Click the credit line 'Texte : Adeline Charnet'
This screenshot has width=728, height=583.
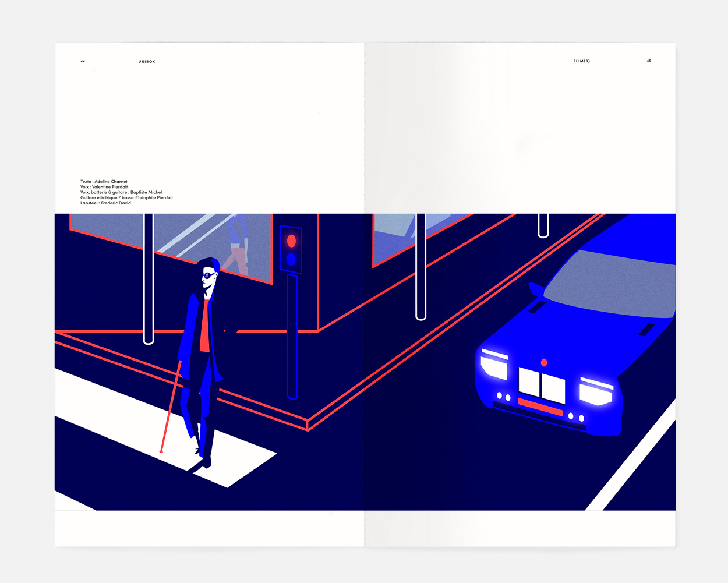click(x=104, y=181)
